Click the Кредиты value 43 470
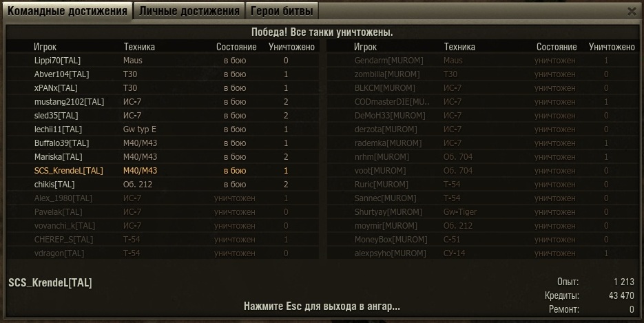Screen dimensions: 644x323 pos(621,295)
